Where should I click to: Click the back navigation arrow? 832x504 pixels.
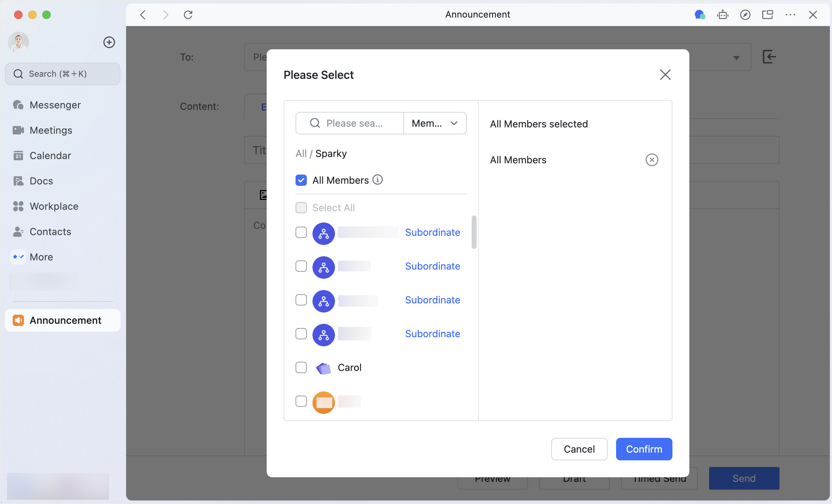(x=143, y=15)
